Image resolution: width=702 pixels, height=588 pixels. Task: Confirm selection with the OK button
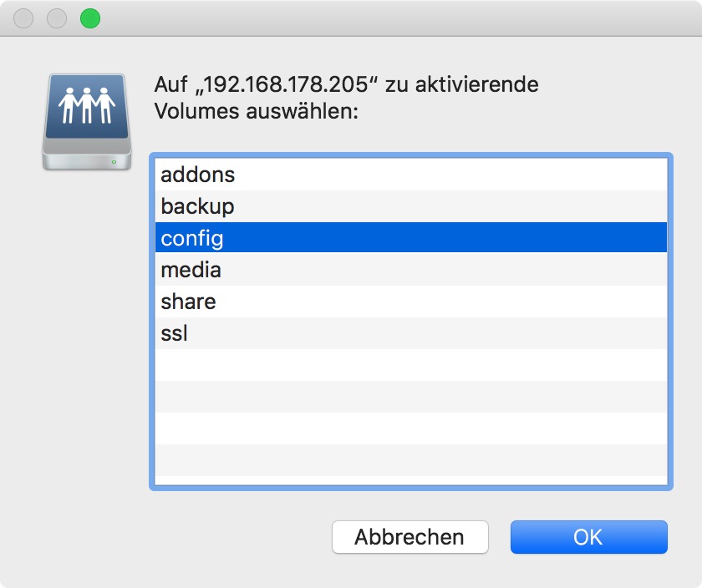[x=588, y=537]
